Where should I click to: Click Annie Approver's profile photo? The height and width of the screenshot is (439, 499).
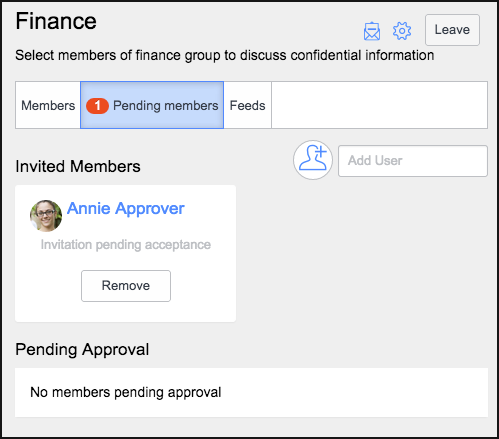(46, 216)
